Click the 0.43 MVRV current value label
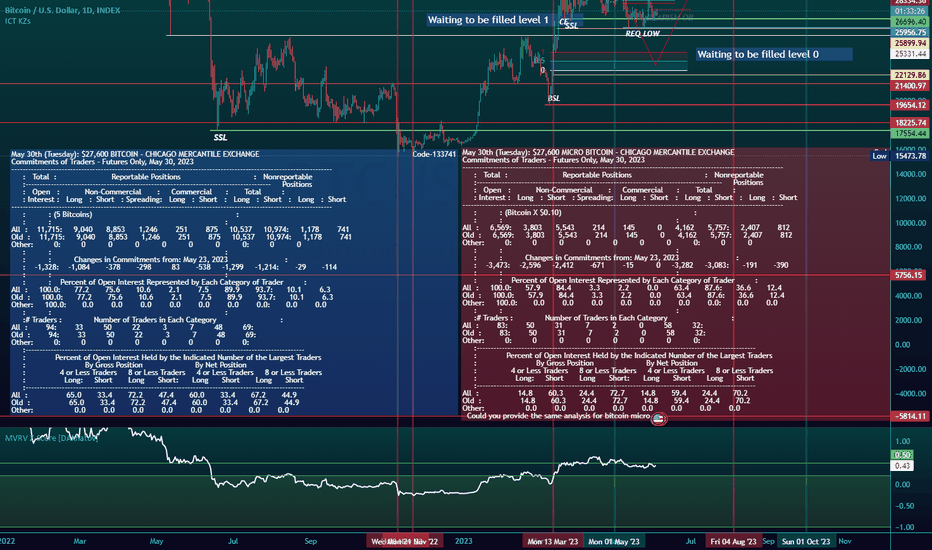The height and width of the screenshot is (550, 932). pyautogui.click(x=903, y=466)
